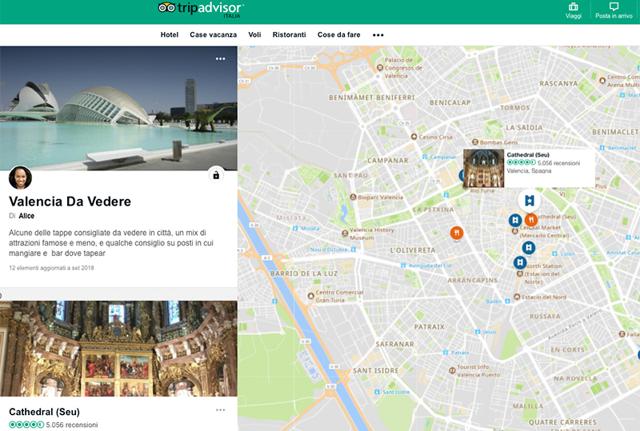Screen dimensions: 640x431
Task: Open the Ristoranti menu
Action: point(289,35)
